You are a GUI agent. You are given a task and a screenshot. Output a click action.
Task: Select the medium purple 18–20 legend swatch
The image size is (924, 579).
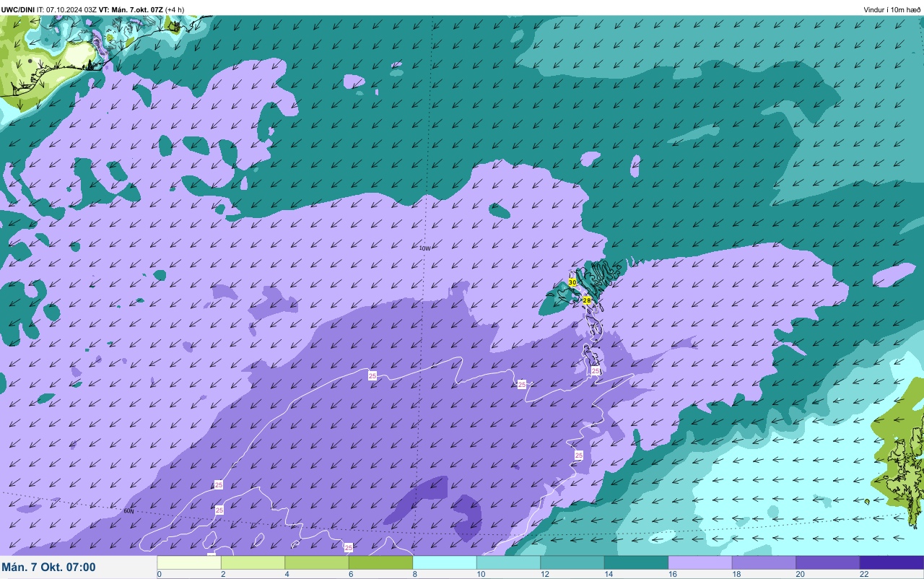[764, 562]
